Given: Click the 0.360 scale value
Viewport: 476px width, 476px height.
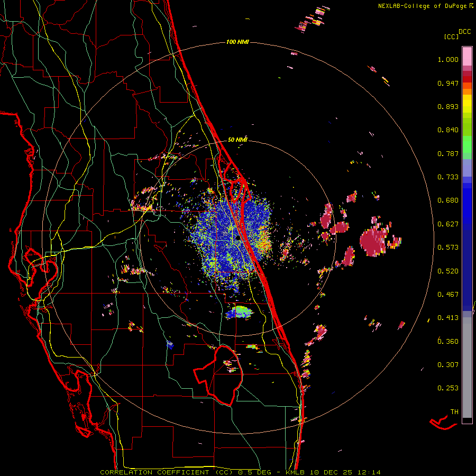Looking at the screenshot, I should point(448,341).
